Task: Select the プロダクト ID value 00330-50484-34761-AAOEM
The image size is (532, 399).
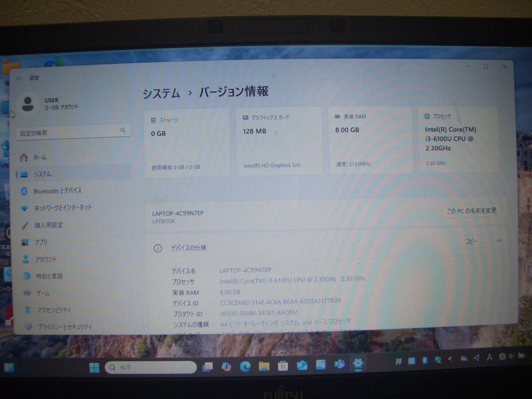Action: point(259,313)
